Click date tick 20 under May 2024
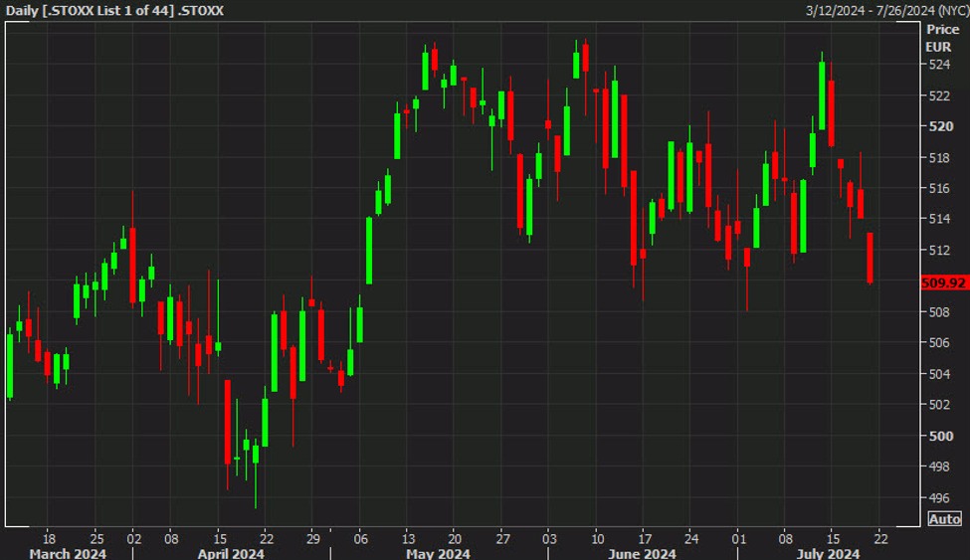 [x=455, y=538]
